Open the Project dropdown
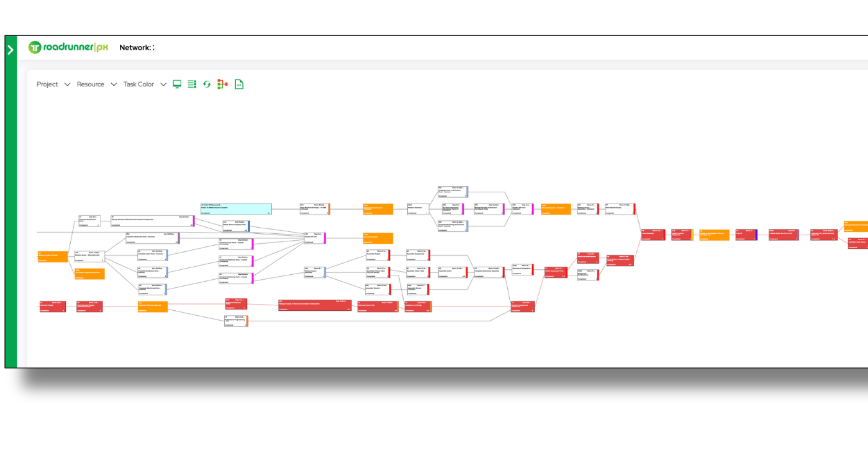Screen dimensions: 868x456 [53, 84]
